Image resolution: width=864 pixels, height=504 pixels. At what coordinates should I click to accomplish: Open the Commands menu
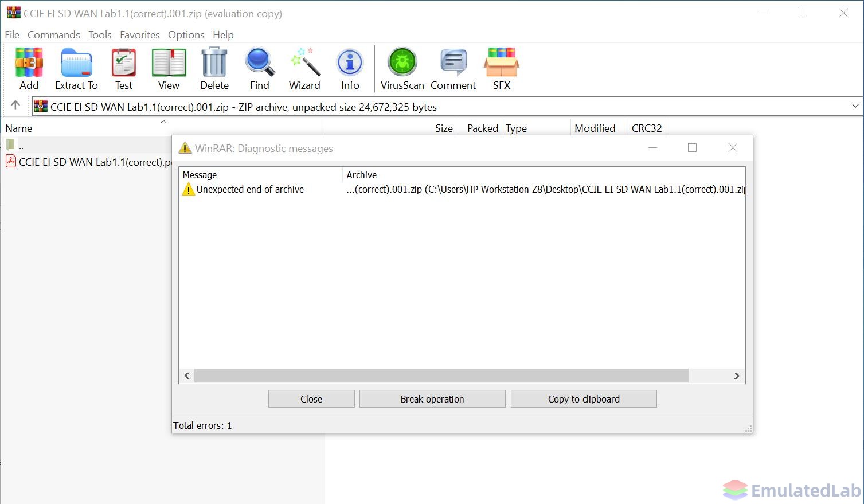pyautogui.click(x=54, y=35)
